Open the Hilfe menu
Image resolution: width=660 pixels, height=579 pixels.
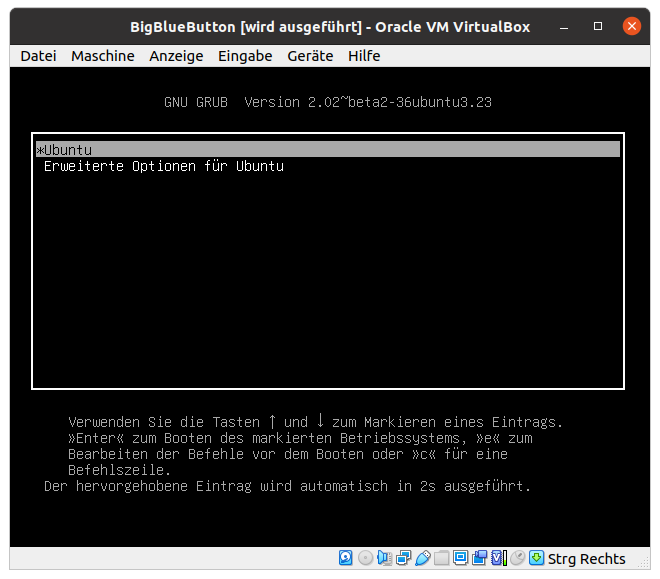[x=364, y=56]
